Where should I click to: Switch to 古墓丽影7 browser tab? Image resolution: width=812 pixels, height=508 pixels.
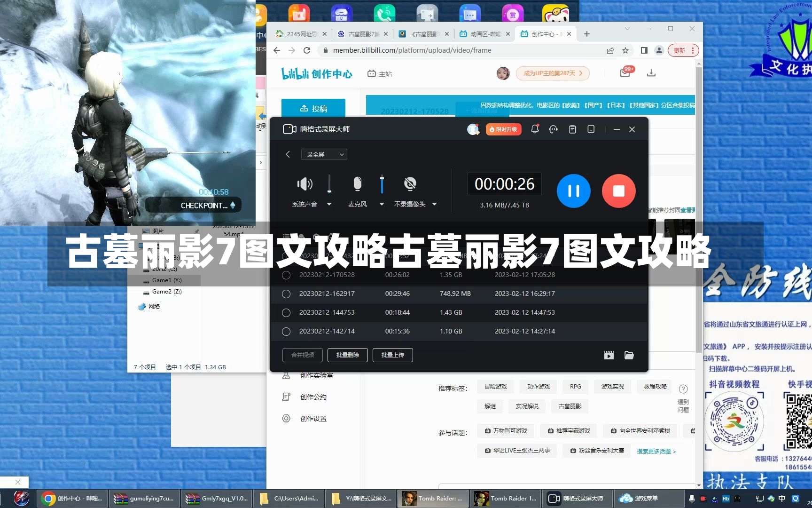pyautogui.click(x=363, y=34)
